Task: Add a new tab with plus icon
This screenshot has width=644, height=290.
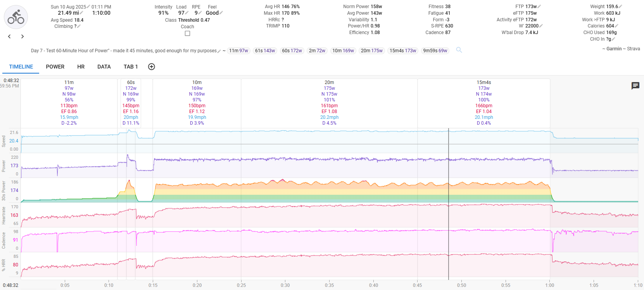Action: pyautogui.click(x=152, y=67)
